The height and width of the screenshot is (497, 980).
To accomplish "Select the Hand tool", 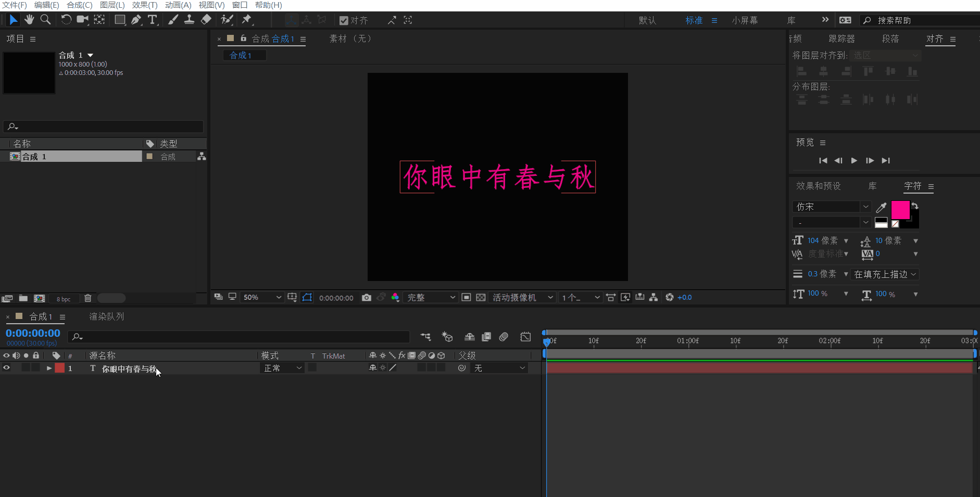I will coord(29,20).
